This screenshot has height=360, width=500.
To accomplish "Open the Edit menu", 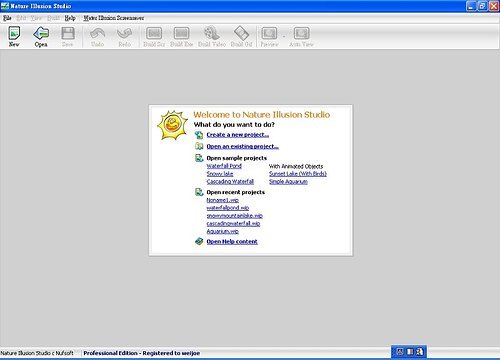I will pos(21,18).
